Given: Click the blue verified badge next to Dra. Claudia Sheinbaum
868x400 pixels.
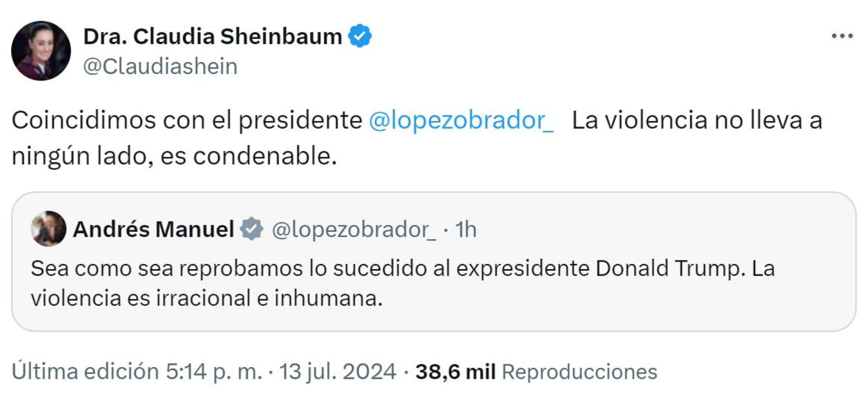Looking at the screenshot, I should 360,37.
